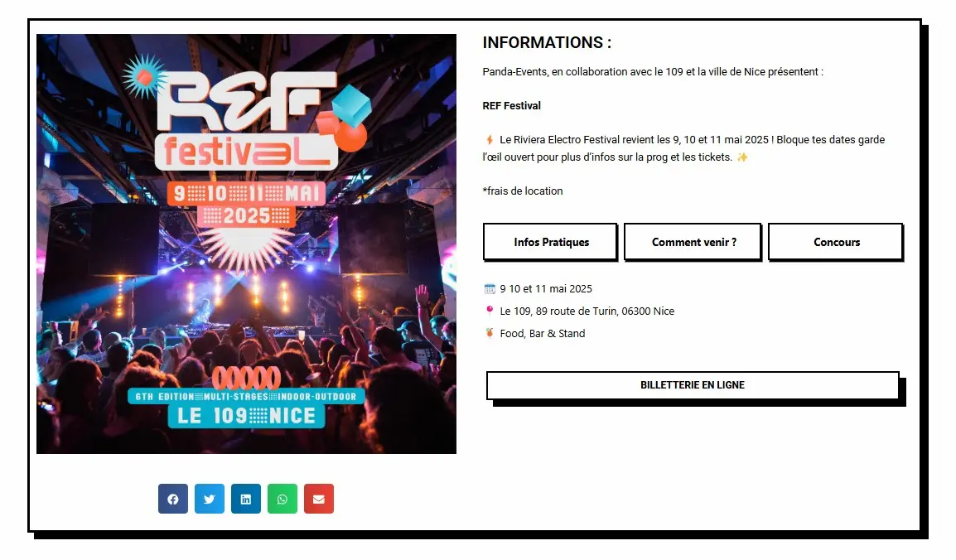Image resolution: width=956 pixels, height=560 pixels.
Task: Share via the green WhatsApp icon
Action: pos(282,499)
